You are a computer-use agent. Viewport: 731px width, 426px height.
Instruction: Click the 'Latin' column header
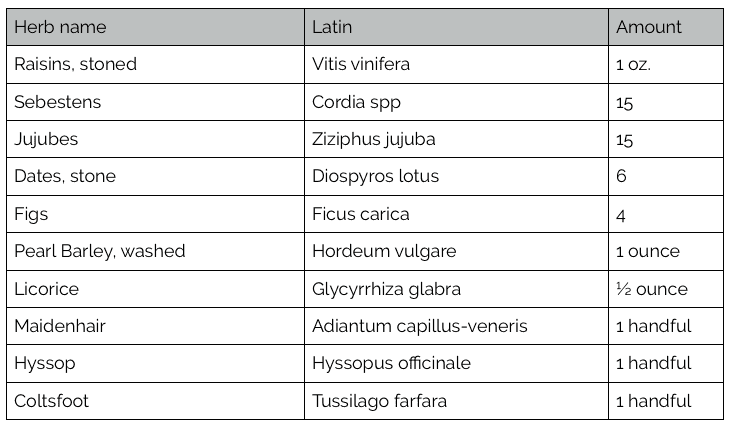(x=332, y=27)
